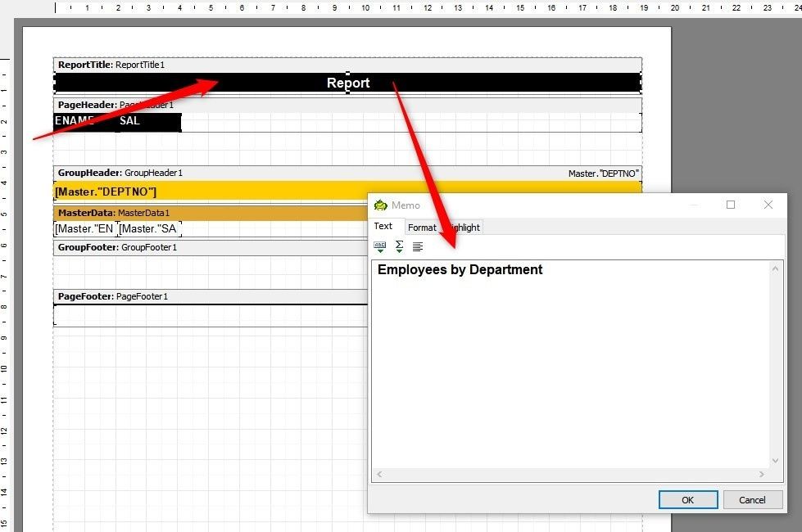Click the ENAME column header cell

(x=71, y=121)
